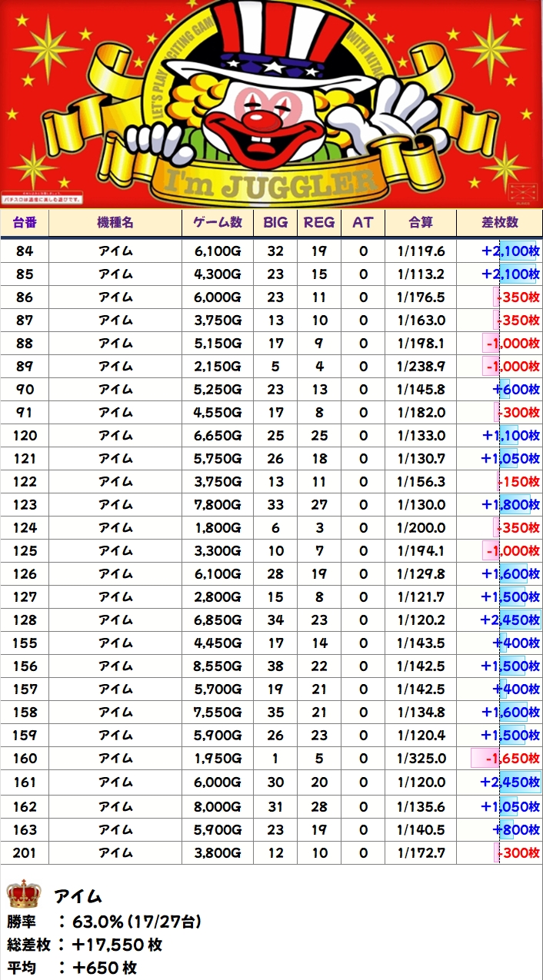
Task: Select the 8,550G game count cell
Action: (218, 666)
